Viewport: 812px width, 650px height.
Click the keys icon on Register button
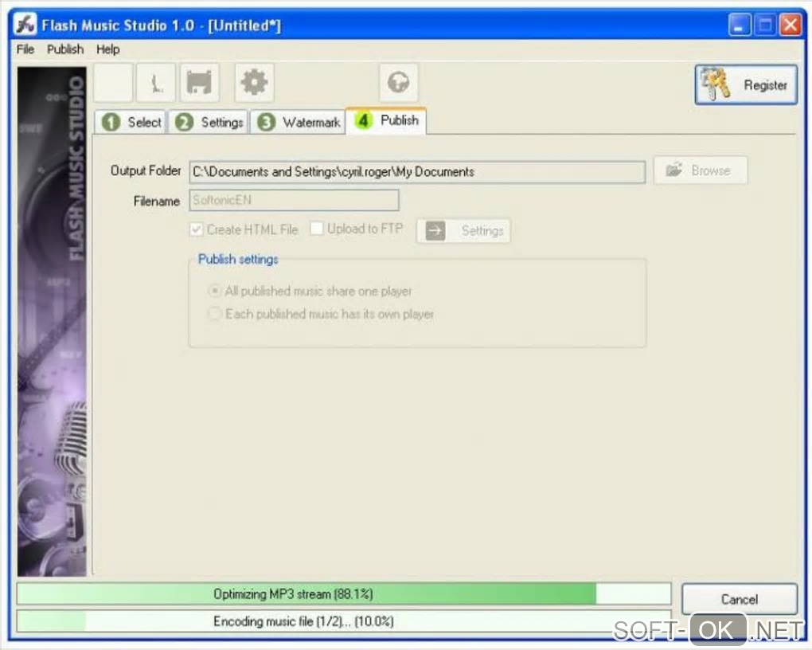(x=715, y=84)
